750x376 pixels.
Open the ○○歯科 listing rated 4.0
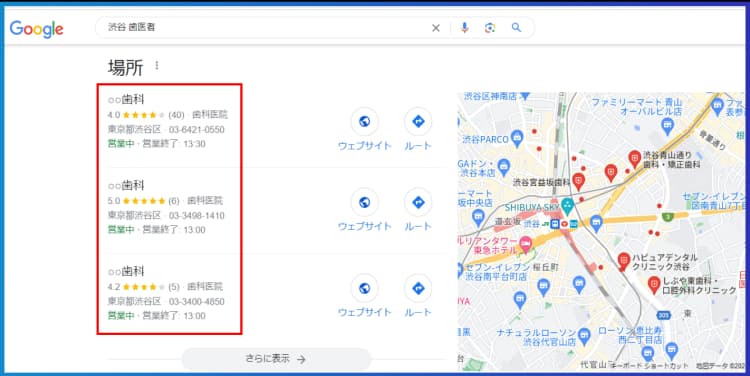click(x=126, y=99)
